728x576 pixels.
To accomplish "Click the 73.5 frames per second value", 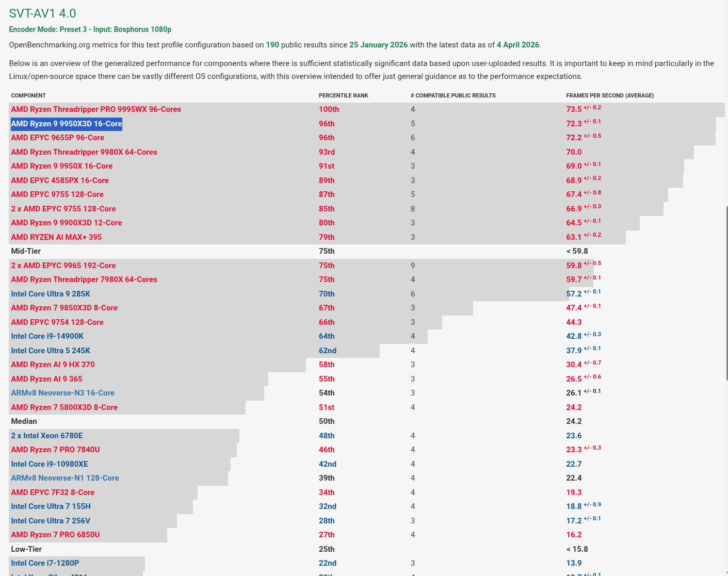I will [x=574, y=109].
